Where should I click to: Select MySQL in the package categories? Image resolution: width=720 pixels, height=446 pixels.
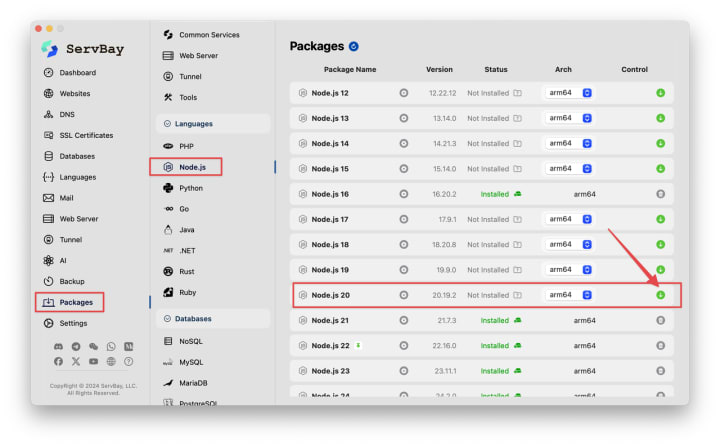183,362
